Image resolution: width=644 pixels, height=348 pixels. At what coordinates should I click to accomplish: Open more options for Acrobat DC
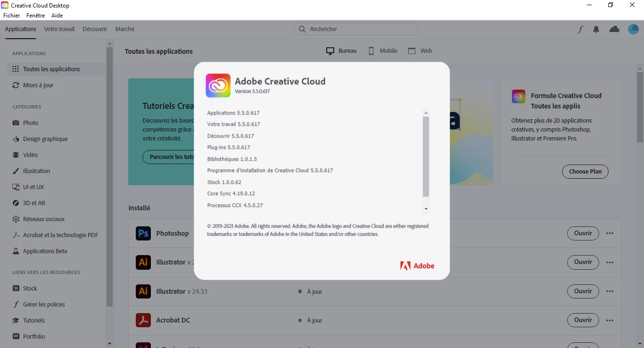point(610,320)
